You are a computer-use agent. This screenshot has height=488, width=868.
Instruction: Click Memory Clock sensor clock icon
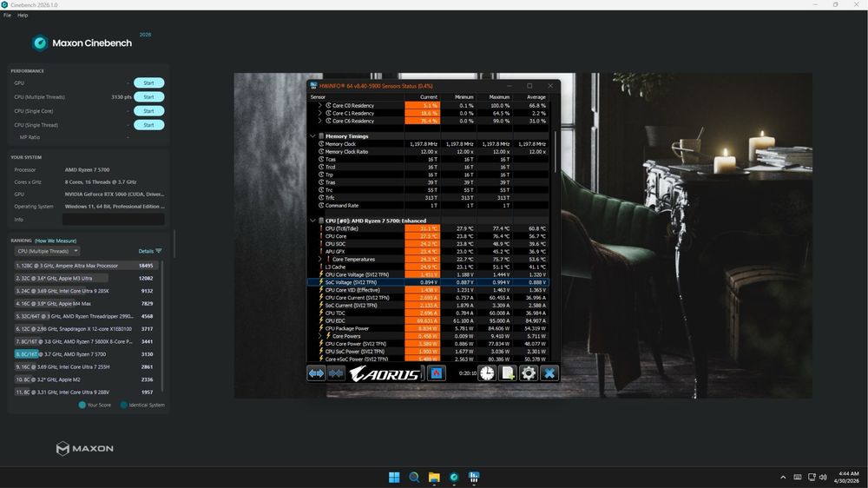click(321, 144)
